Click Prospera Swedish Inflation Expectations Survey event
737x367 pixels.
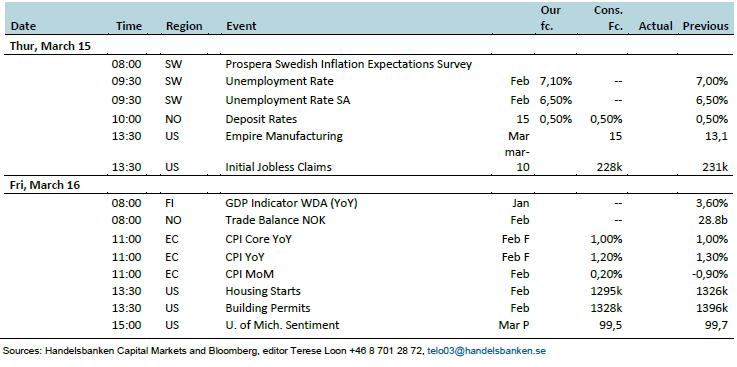pyautogui.click(x=348, y=64)
